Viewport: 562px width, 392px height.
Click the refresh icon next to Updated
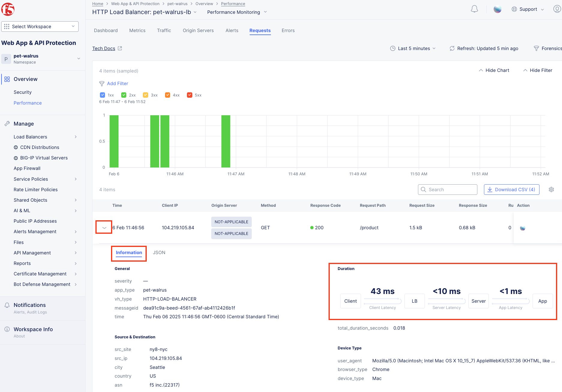(x=452, y=48)
